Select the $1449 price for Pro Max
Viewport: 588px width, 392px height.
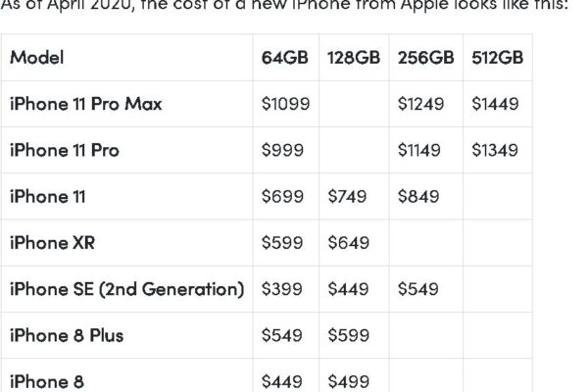pos(495,104)
